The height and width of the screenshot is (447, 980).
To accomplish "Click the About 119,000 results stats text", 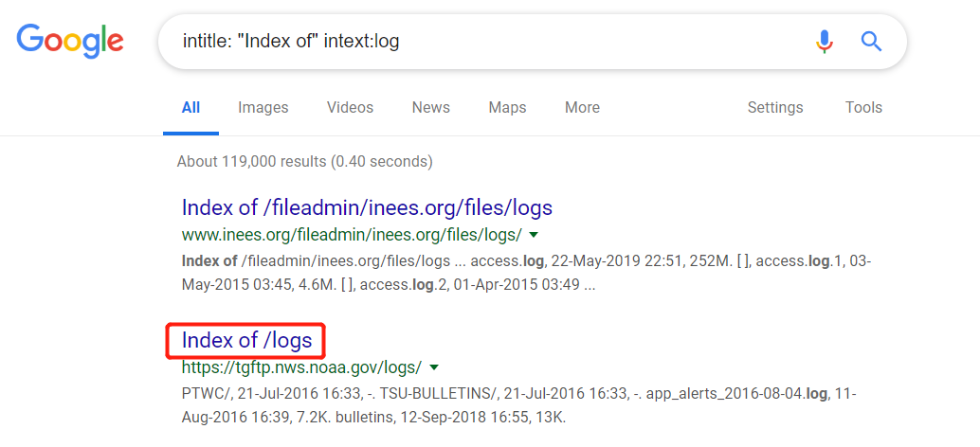I will pyautogui.click(x=304, y=161).
